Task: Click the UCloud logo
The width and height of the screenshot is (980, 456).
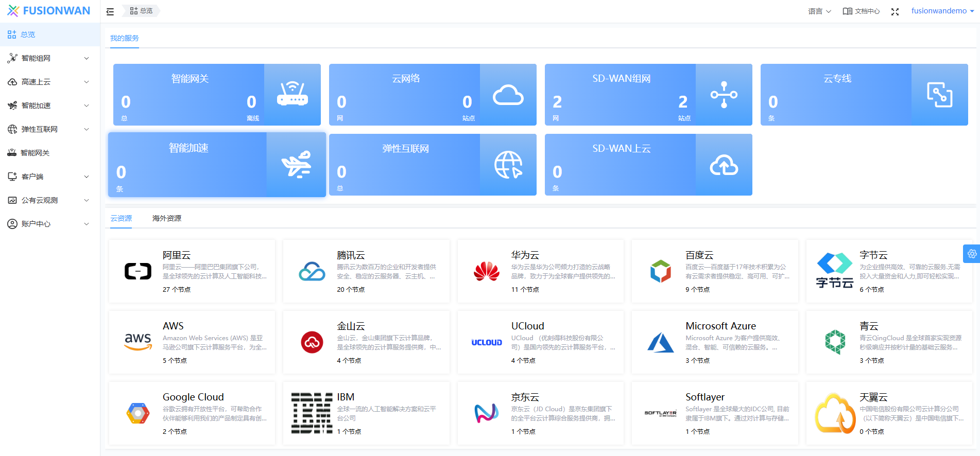Action: tap(487, 342)
